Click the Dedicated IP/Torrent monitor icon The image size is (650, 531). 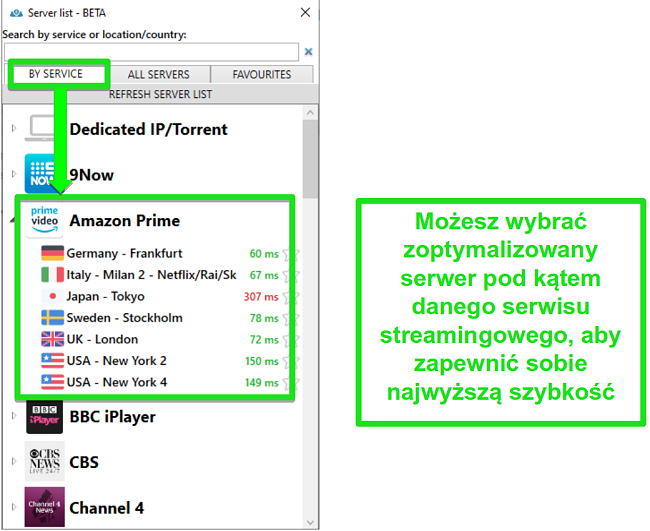click(x=44, y=129)
